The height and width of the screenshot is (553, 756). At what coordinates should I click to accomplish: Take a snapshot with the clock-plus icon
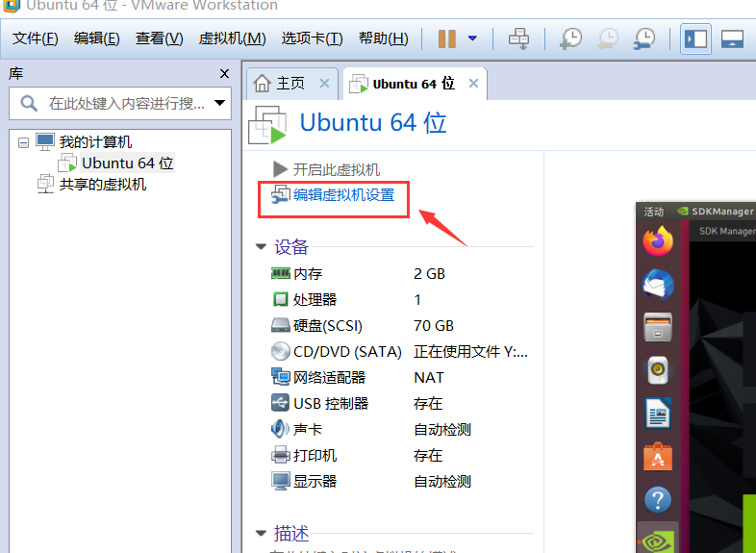click(x=570, y=38)
